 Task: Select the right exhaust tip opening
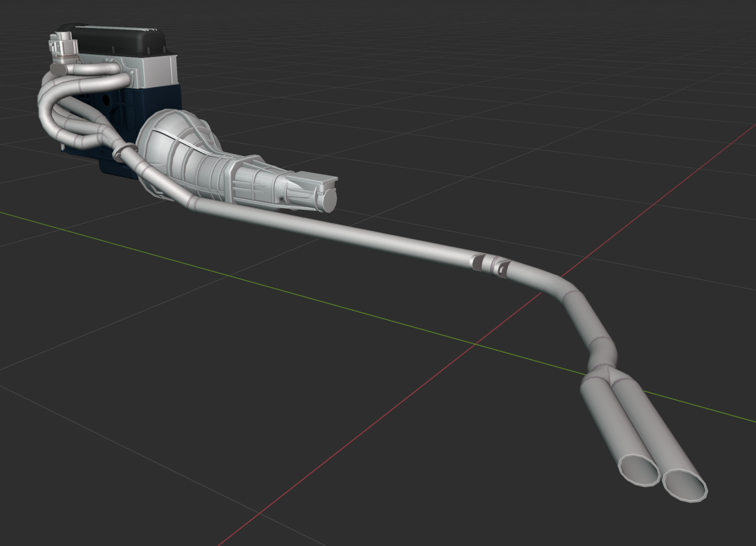(685, 486)
